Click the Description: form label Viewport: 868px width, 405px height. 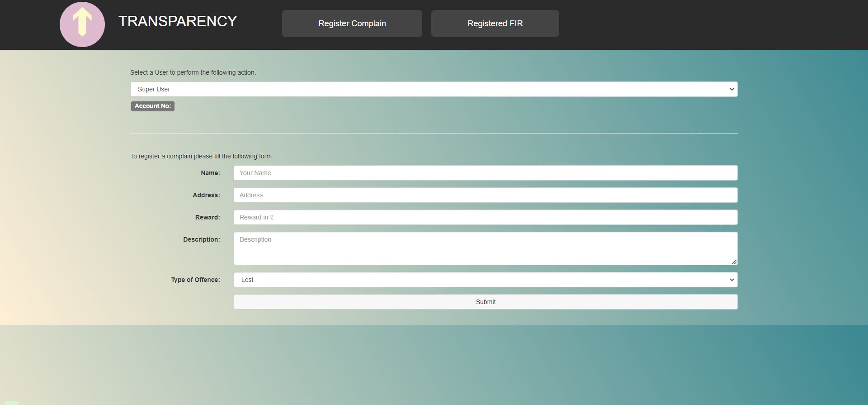pos(202,239)
